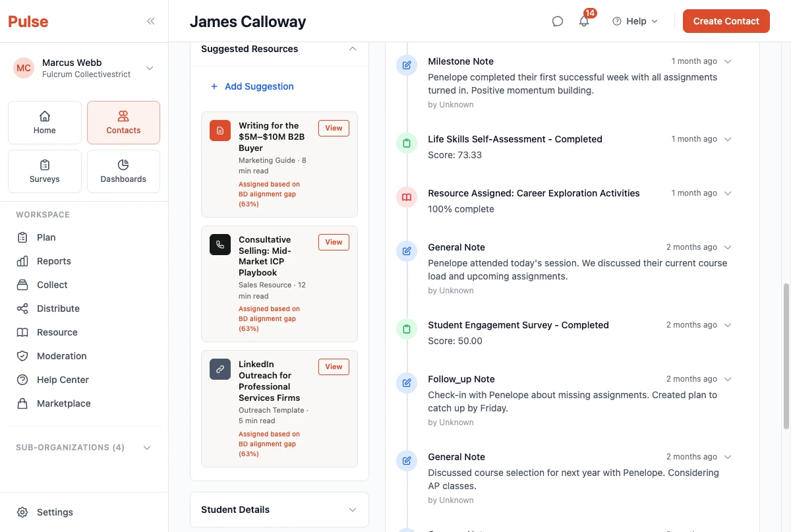View the LinkedIn Outreach for Professional Services resource

(x=334, y=367)
